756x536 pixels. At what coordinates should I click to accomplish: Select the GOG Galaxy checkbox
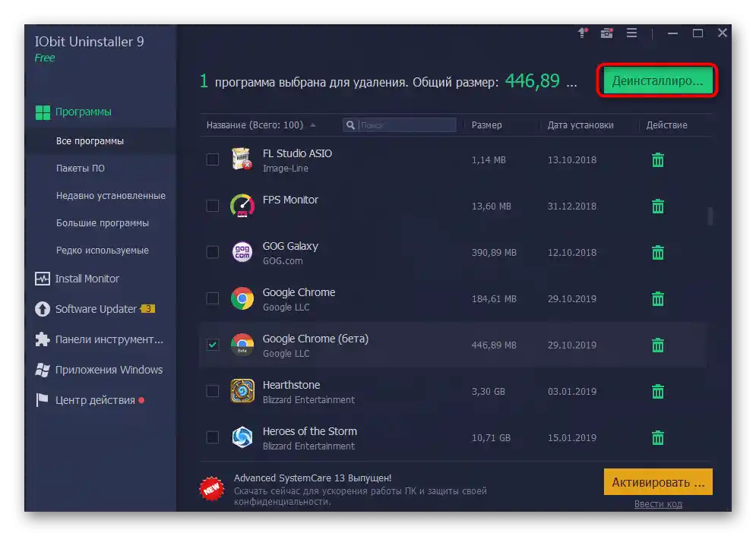coord(212,252)
